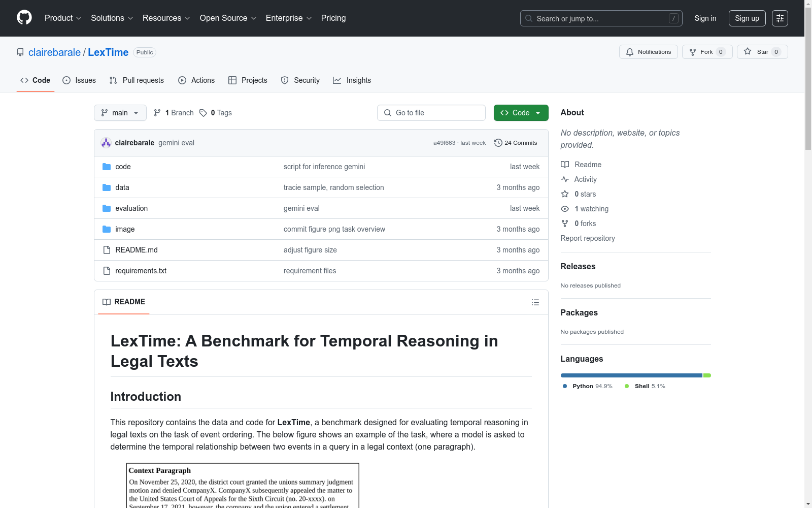Click the Go to file search field
The height and width of the screenshot is (508, 812).
[x=431, y=113]
